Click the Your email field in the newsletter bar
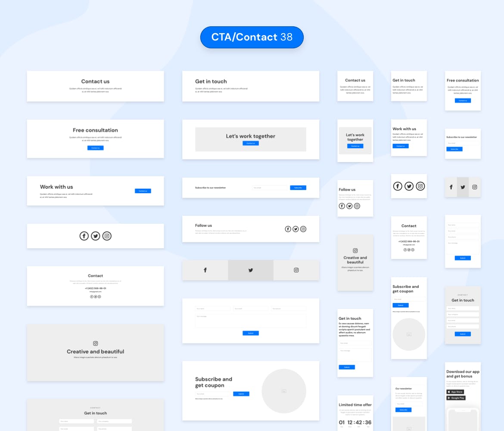 click(x=270, y=187)
